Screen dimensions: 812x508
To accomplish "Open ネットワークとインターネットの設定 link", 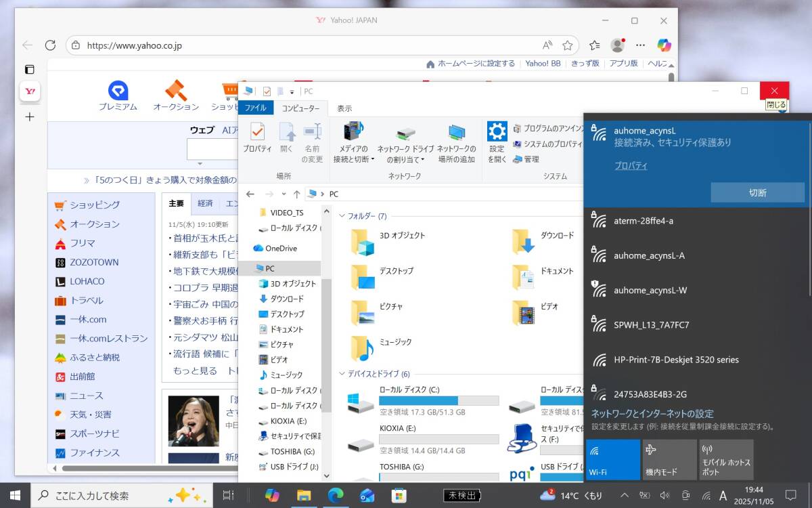I will (x=652, y=414).
